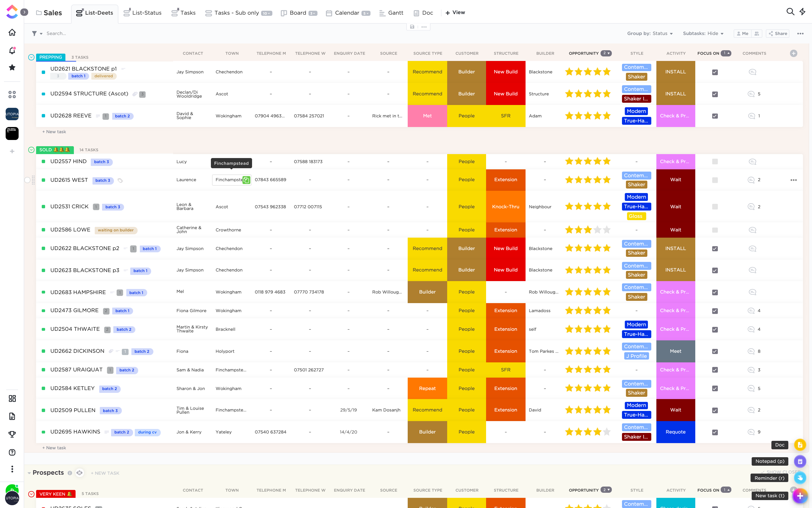Open Goals trophy icon in sidebar

[12, 434]
